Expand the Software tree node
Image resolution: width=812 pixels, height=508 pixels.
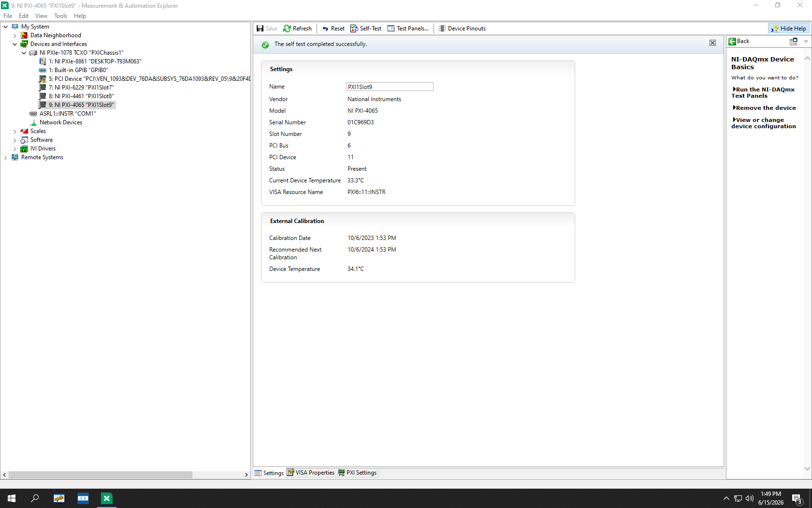pyautogui.click(x=15, y=140)
